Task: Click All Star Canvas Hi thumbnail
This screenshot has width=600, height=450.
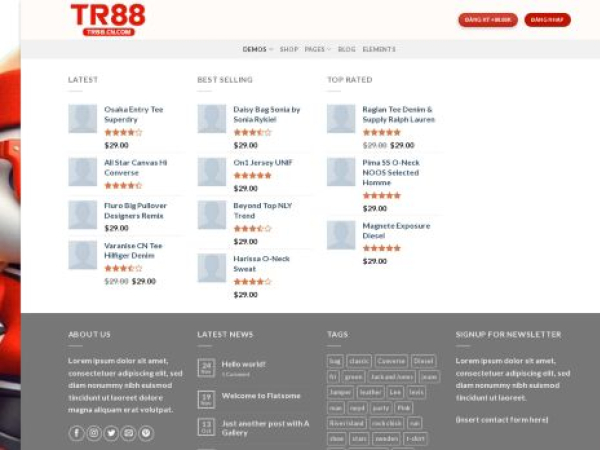Action: 83,172
